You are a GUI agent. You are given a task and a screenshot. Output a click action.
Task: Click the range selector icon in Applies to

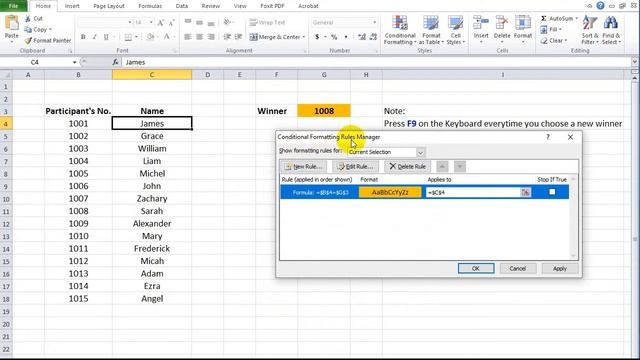(x=525, y=192)
